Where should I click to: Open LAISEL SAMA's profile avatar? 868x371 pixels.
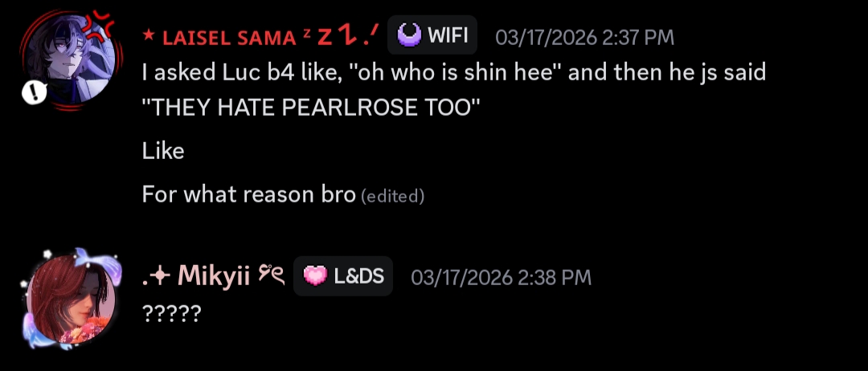pos(71,59)
